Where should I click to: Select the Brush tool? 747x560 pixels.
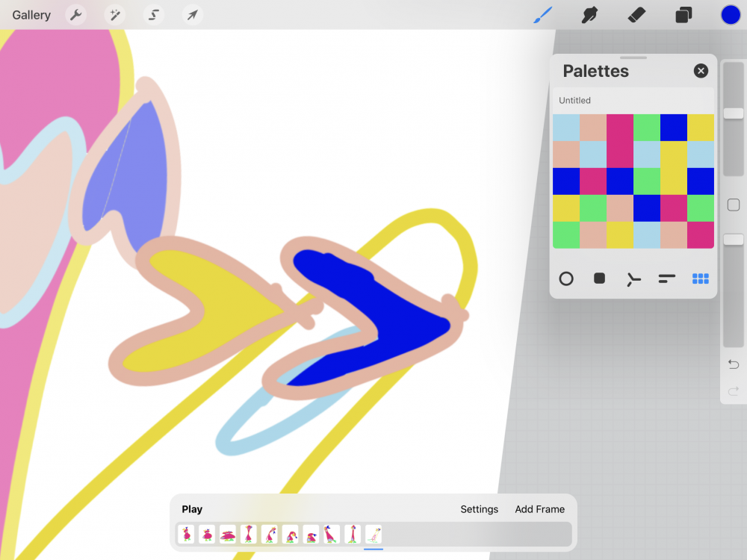tap(542, 15)
